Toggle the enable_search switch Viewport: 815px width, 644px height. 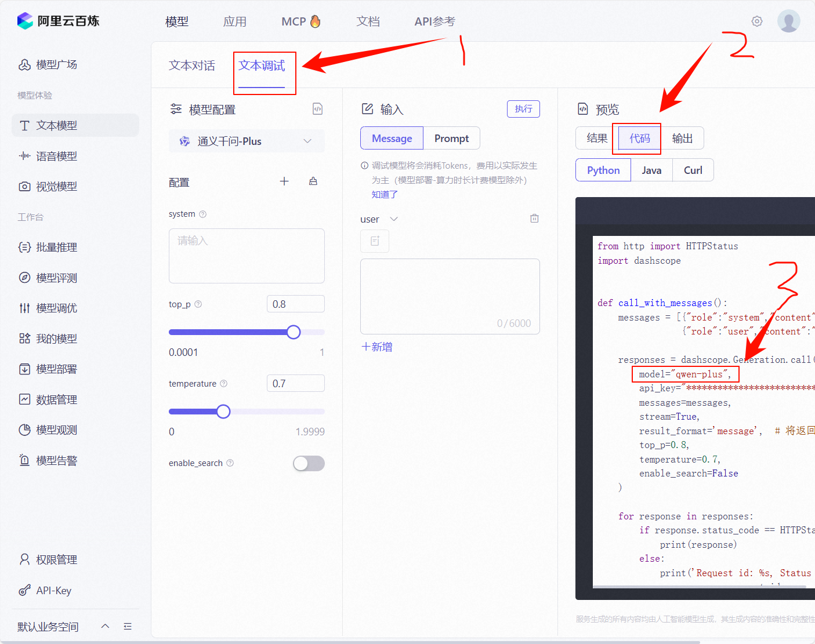point(309,463)
